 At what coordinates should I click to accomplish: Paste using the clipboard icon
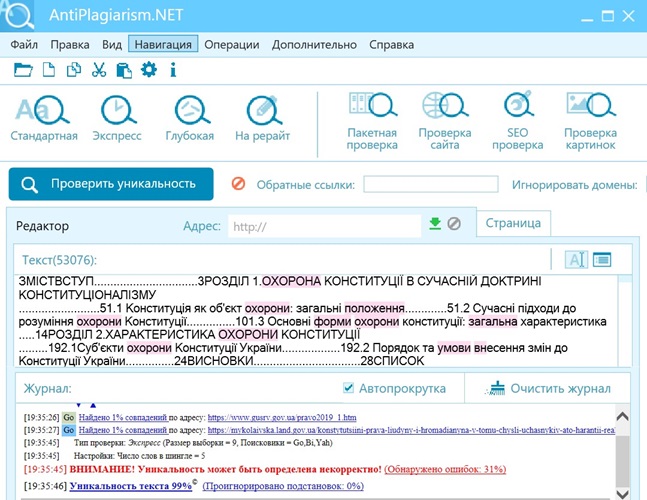point(124,70)
